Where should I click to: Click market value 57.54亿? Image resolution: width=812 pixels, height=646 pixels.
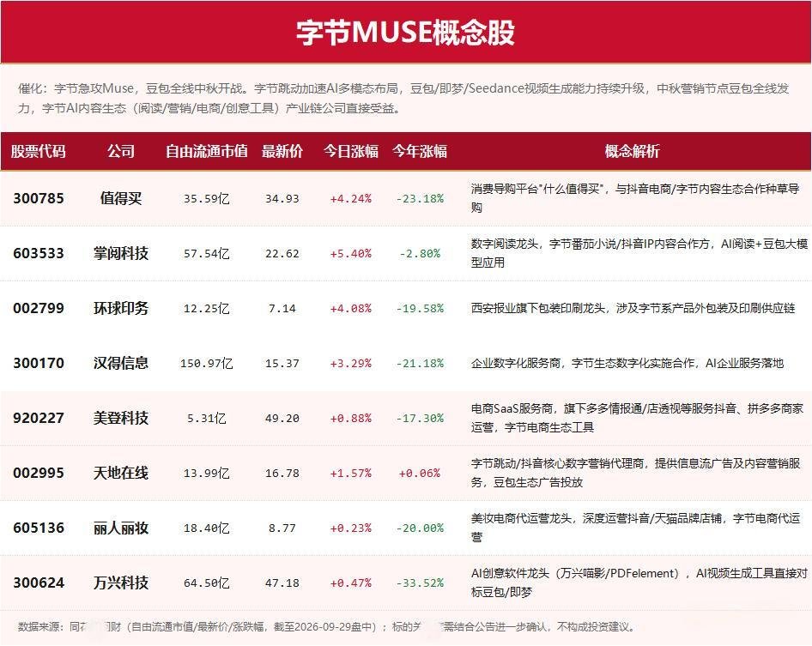tap(206, 254)
